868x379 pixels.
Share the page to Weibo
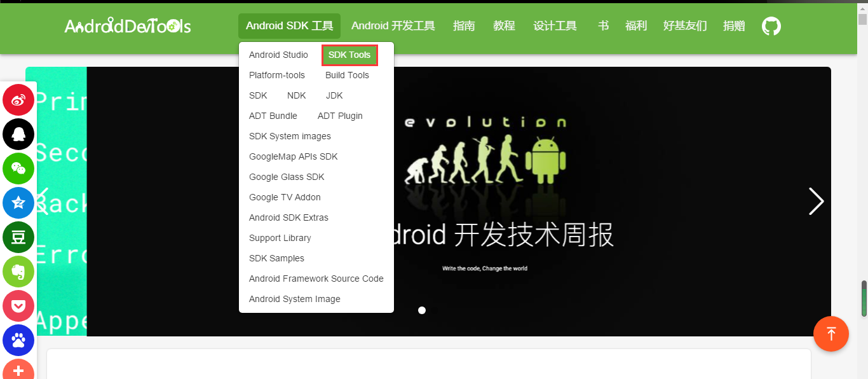[x=18, y=100]
